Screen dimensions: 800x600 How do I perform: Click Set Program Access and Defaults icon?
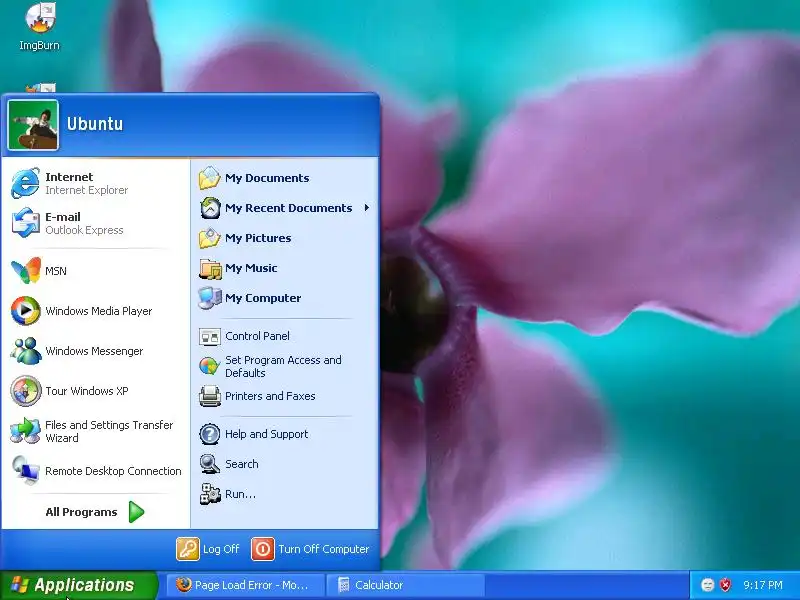(209, 366)
